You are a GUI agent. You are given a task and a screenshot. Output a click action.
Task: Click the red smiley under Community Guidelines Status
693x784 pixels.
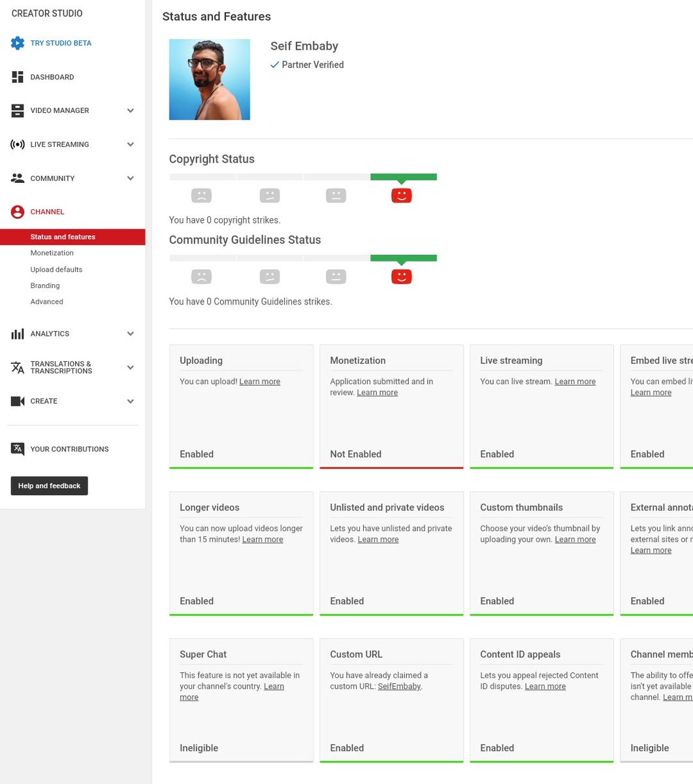pos(402,277)
